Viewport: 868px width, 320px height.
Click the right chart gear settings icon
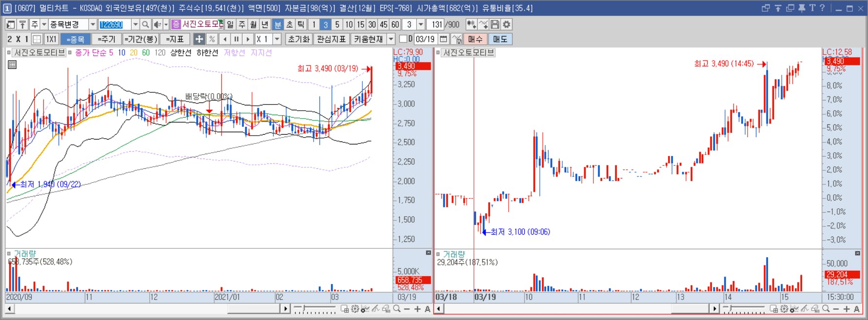(x=784, y=309)
